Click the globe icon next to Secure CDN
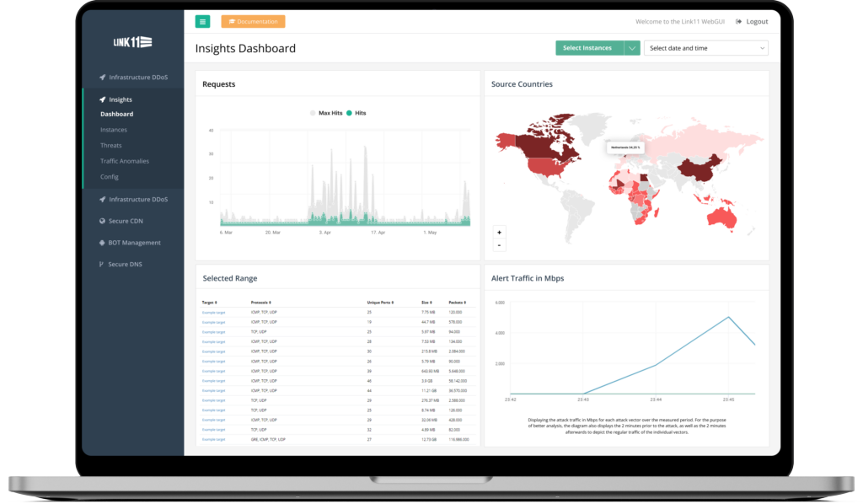Screen dimensions: 863x504 101,221
